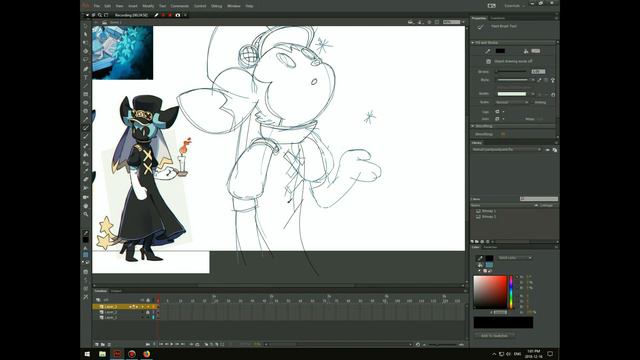Collapse the Smoothing section
640x360 pixels.
tap(473, 126)
